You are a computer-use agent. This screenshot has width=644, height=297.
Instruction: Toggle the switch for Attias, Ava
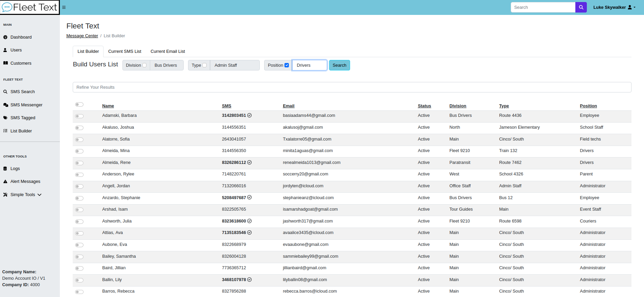(79, 233)
